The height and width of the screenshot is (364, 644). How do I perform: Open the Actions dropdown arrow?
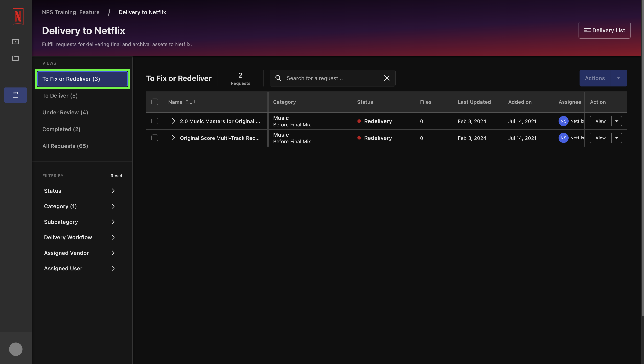(618, 78)
